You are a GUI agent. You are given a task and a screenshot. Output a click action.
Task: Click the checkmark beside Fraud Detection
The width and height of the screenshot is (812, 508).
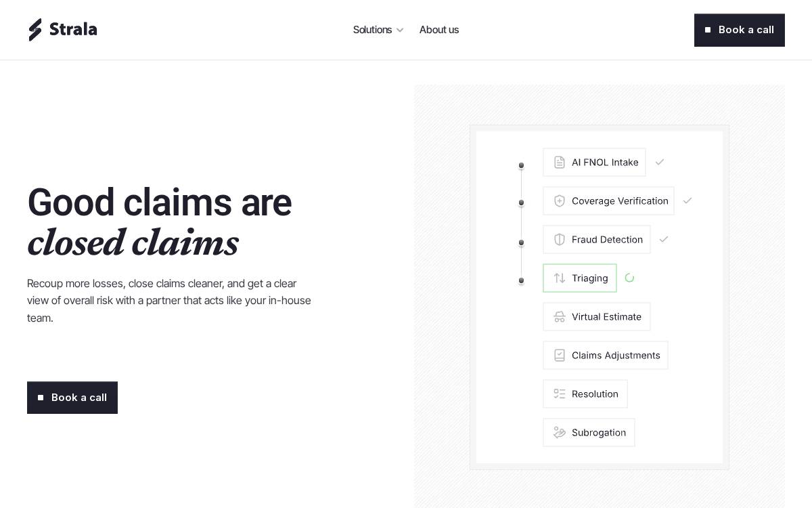(x=664, y=240)
